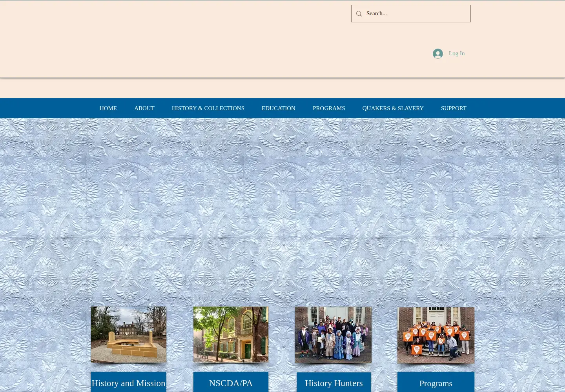Open the ABOUT menu item
565x392 pixels.
pos(144,108)
